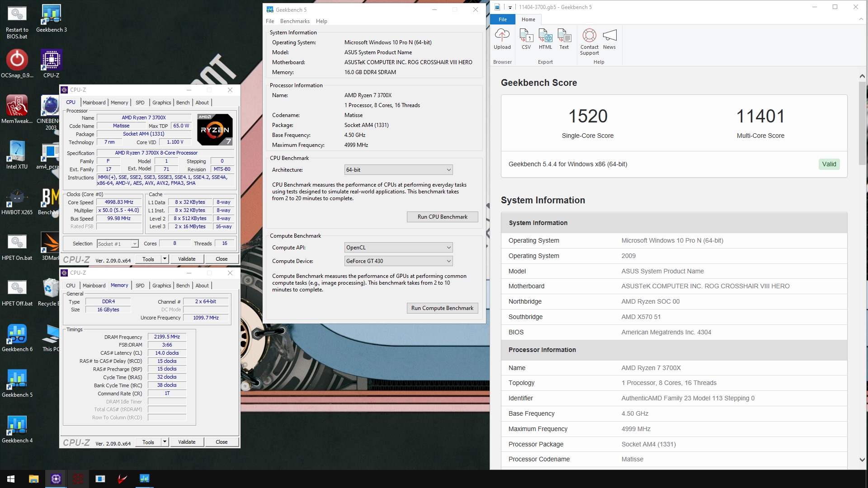Open Compute API dropdown showing OpenCL

[x=398, y=248]
